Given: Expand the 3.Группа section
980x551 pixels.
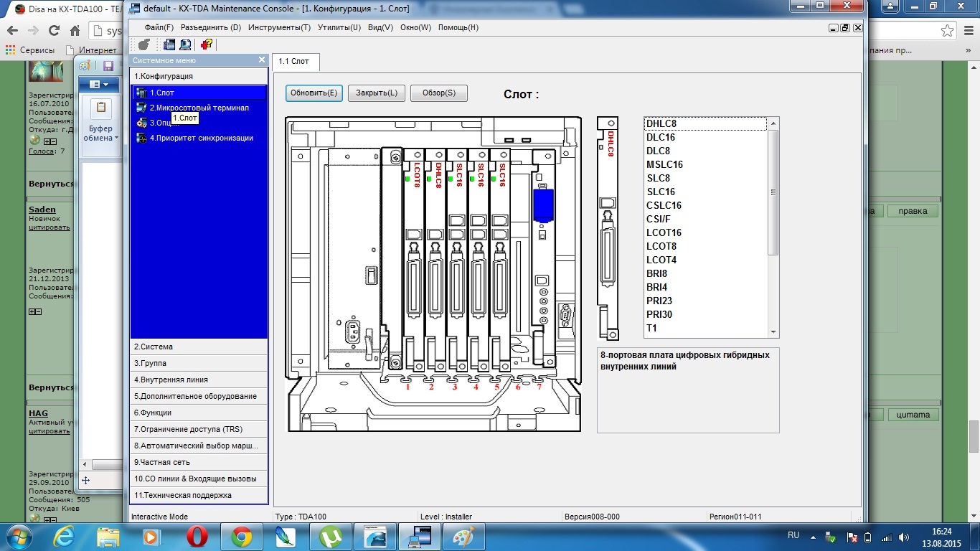Looking at the screenshot, I should click(199, 363).
